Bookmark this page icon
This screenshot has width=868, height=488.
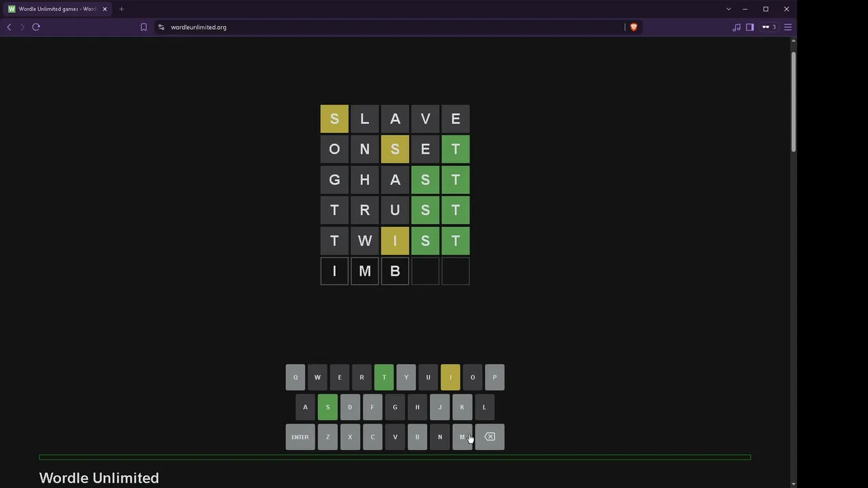pyautogui.click(x=144, y=27)
